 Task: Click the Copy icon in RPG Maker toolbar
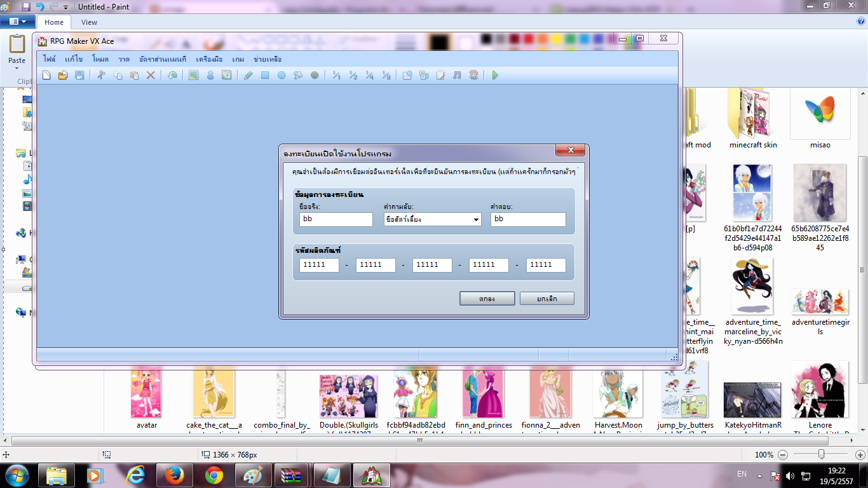(x=118, y=76)
